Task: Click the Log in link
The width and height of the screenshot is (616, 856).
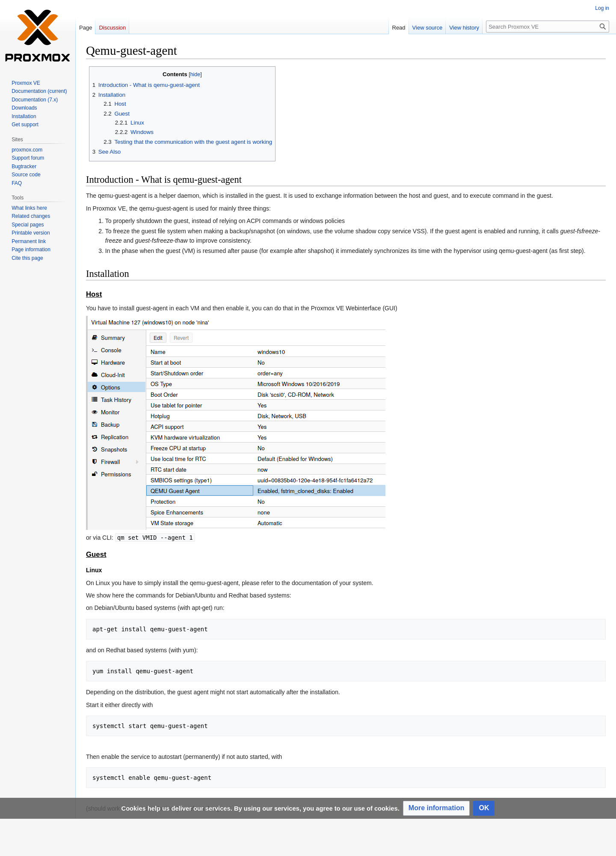Action: click(602, 8)
